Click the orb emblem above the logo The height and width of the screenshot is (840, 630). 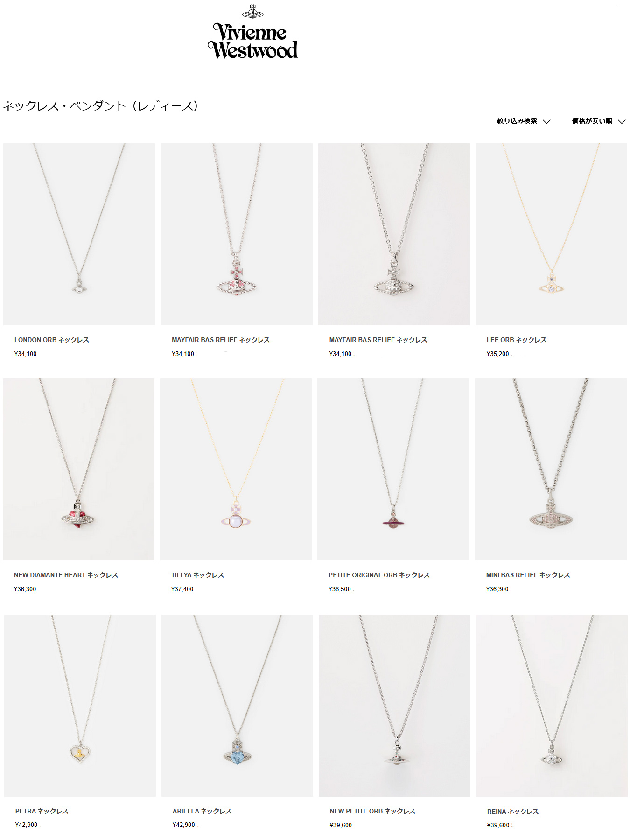252,11
